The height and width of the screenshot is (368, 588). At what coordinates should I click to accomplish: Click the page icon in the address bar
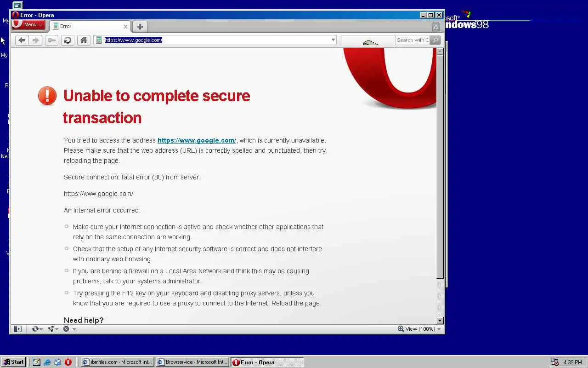(99, 40)
